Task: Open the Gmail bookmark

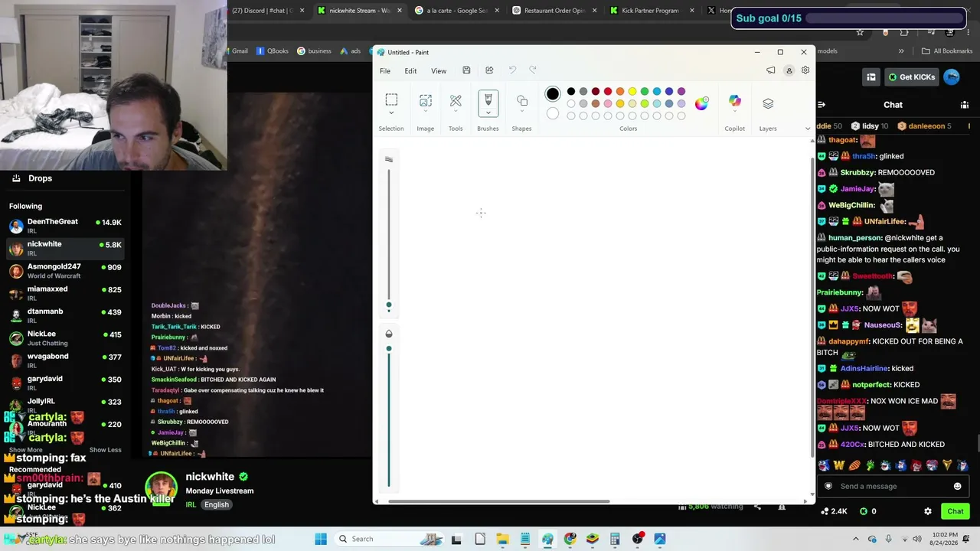Action: coord(240,51)
